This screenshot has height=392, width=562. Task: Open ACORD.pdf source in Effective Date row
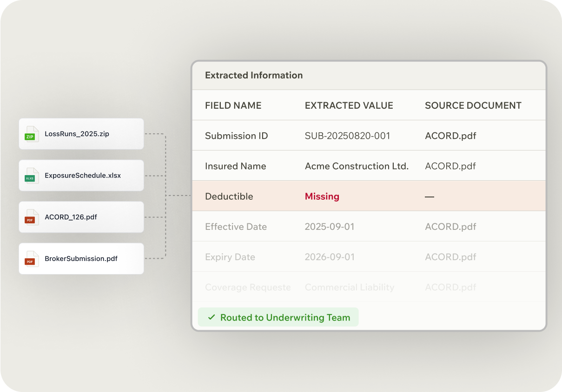(x=450, y=227)
